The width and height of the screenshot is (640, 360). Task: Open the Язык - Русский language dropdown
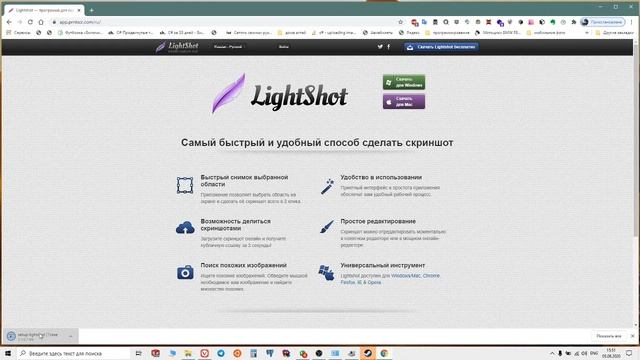click(229, 47)
